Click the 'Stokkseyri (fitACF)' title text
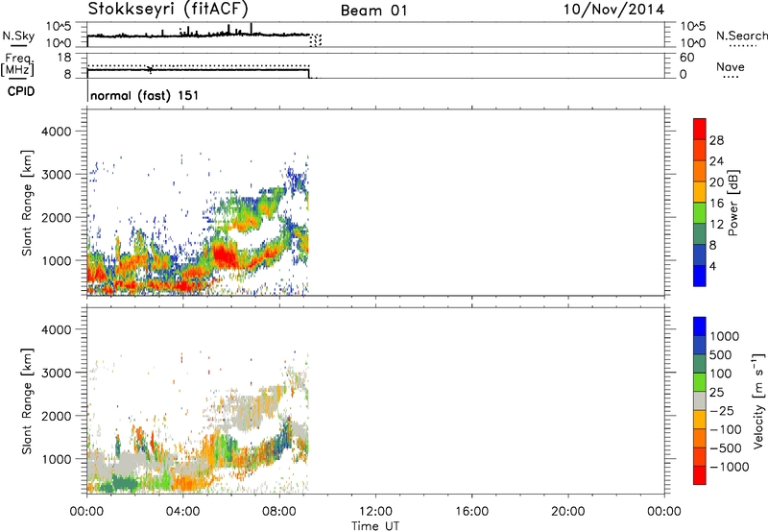The height and width of the screenshot is (532, 768). click(168, 9)
